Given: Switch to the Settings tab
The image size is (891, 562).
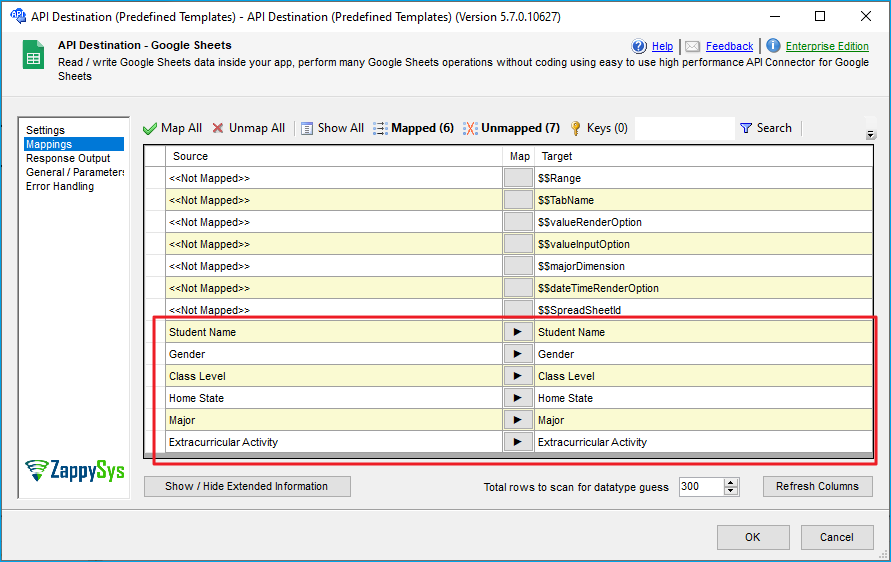Looking at the screenshot, I should click(x=45, y=130).
